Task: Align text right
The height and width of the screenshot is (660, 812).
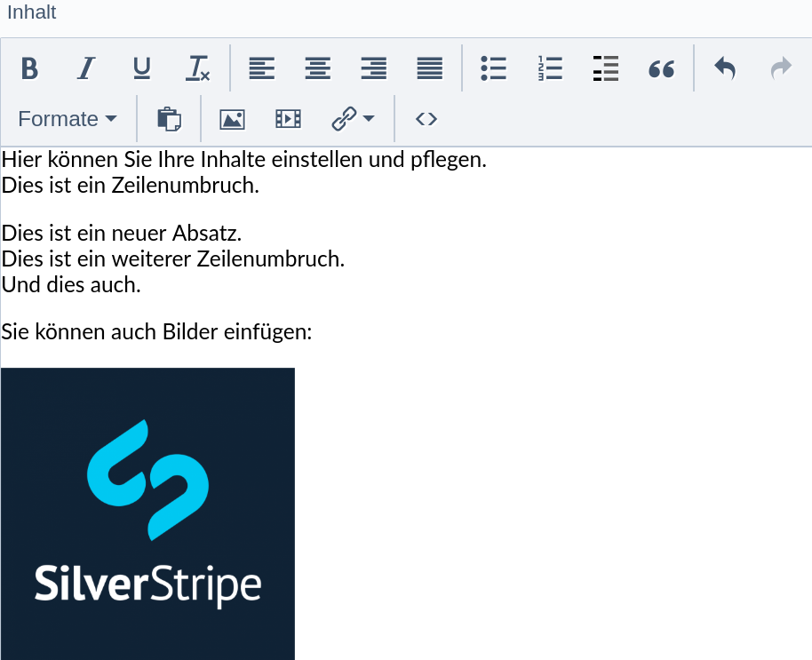Action: click(x=374, y=68)
